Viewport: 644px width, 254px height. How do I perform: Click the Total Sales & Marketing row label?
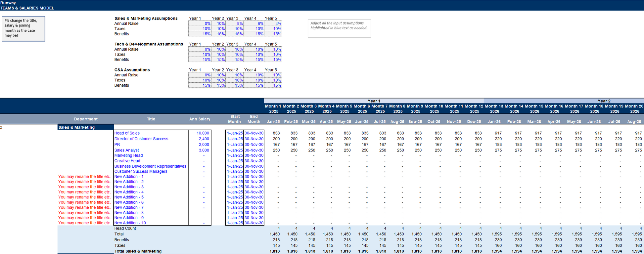138,251
